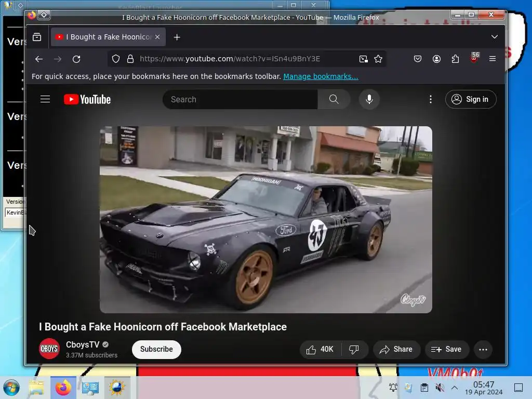The width and height of the screenshot is (532, 399).
Task: Click the Hoonicorn video player
Action: (265, 220)
